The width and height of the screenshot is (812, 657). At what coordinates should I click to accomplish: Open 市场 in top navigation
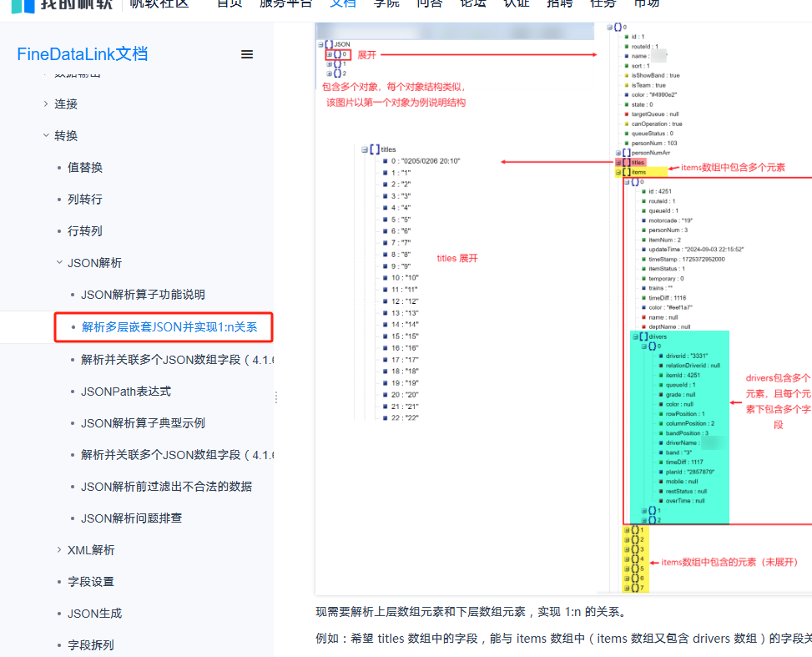(x=647, y=3)
